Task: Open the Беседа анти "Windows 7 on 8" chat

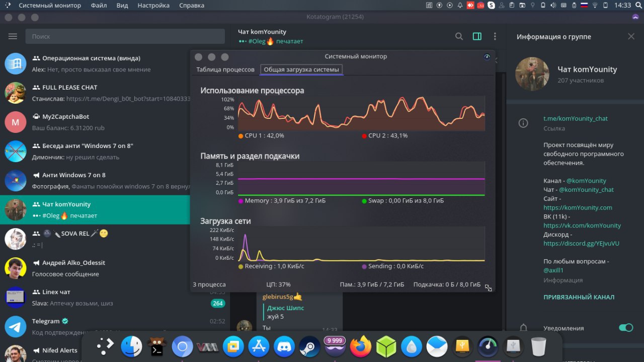Action: (96, 152)
